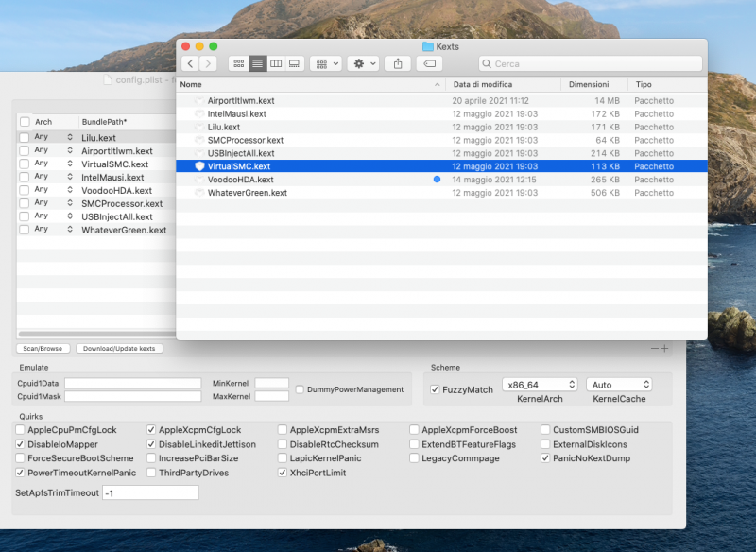Switch Finder to icon view
Viewport: 756px width, 552px height.
(238, 63)
